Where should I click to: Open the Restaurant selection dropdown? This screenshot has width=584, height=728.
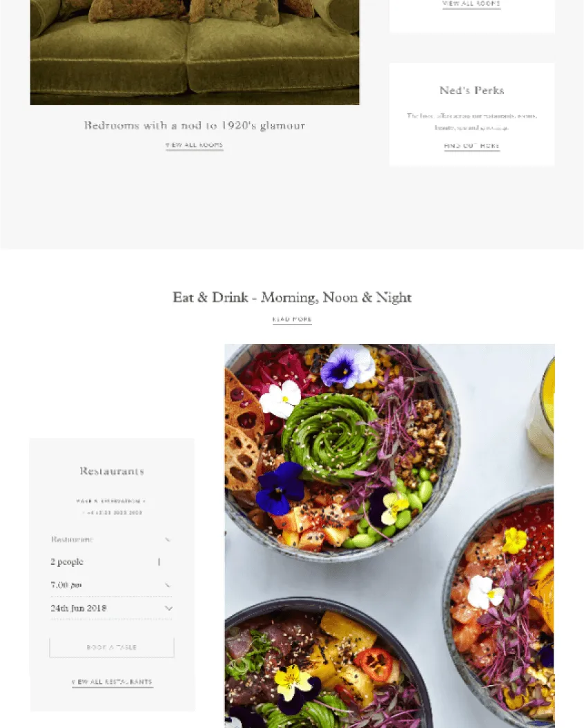click(x=111, y=540)
